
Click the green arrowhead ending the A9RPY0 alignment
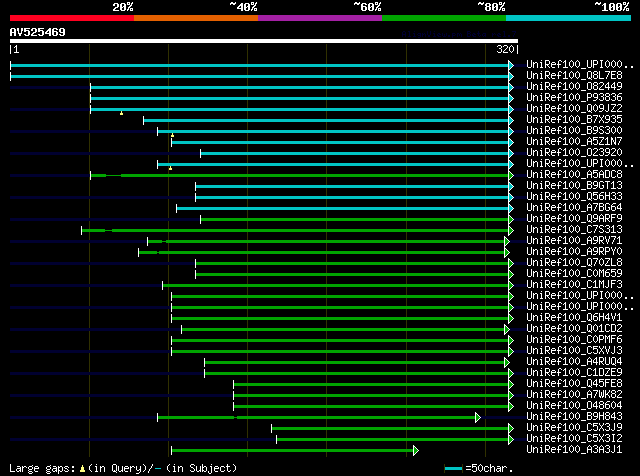point(507,253)
